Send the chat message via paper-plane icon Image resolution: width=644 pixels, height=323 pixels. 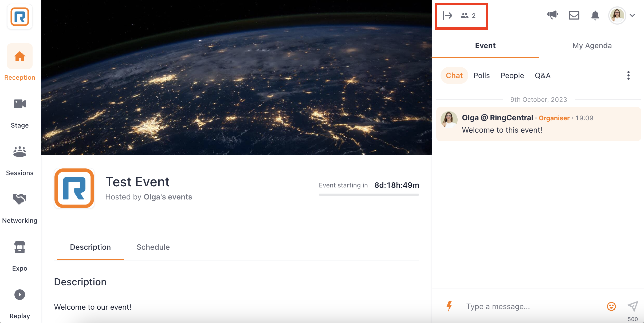(x=633, y=306)
